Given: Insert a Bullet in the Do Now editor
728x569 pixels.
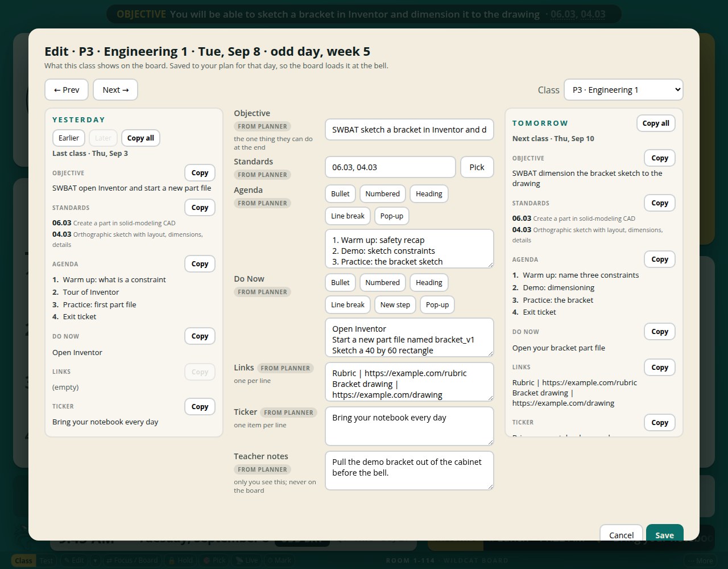Looking at the screenshot, I should 340,283.
